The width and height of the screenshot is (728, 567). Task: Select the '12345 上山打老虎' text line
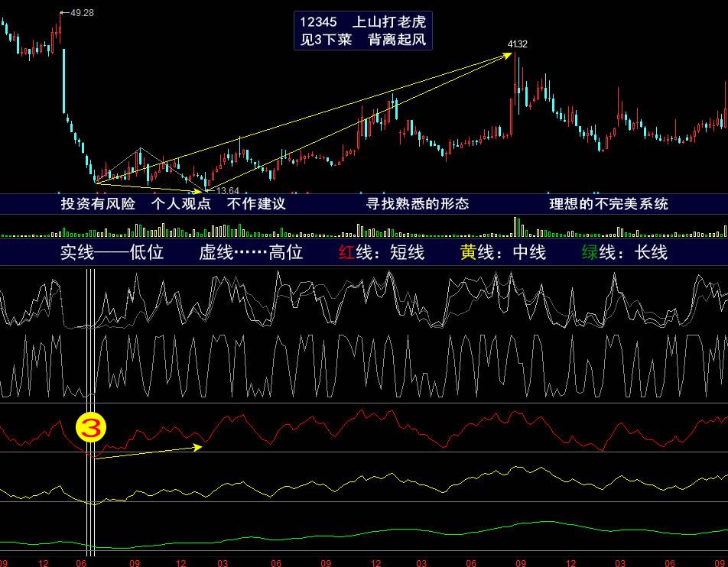362,22
